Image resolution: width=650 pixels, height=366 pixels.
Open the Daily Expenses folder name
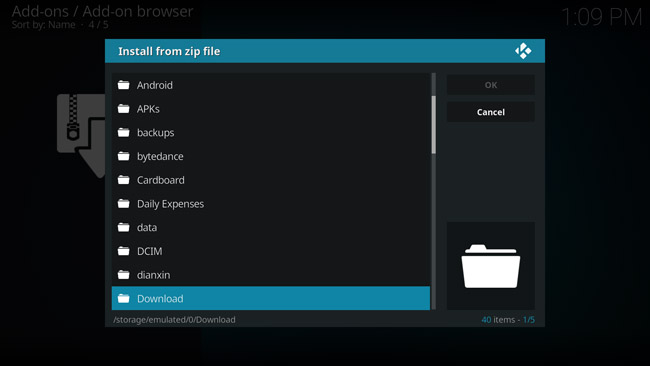coord(170,204)
